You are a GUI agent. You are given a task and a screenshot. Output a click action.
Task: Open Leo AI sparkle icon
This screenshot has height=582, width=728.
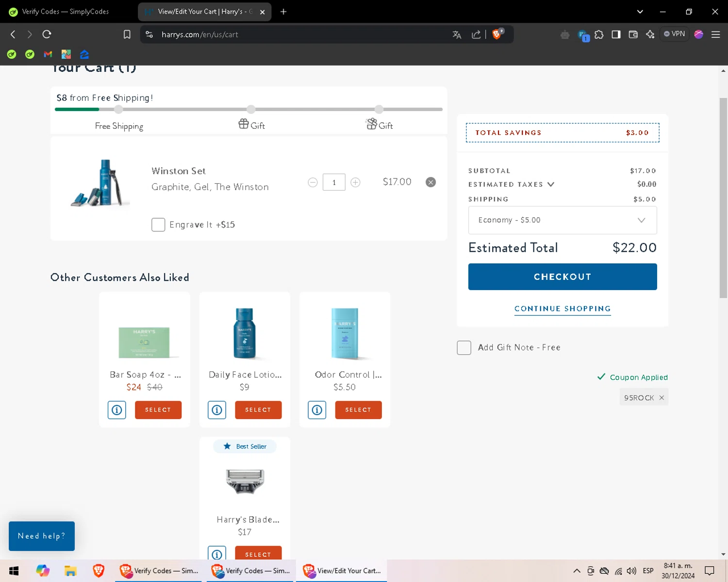tap(650, 34)
